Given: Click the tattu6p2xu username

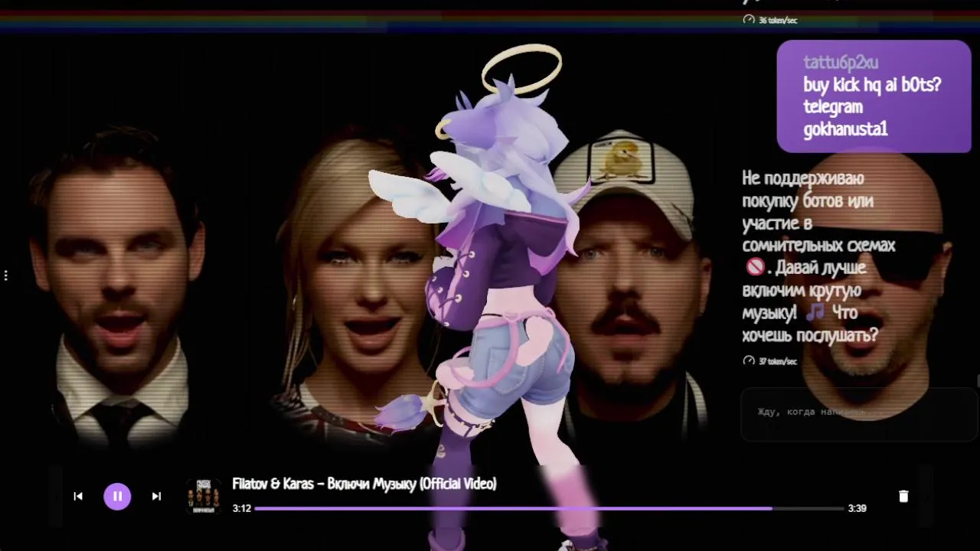Looking at the screenshot, I should (x=841, y=63).
